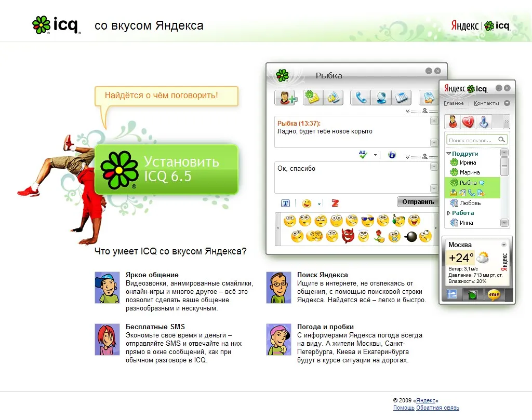This screenshot has height=420, width=532.
Task: Switch to the traffic light tab
Action: point(472,294)
